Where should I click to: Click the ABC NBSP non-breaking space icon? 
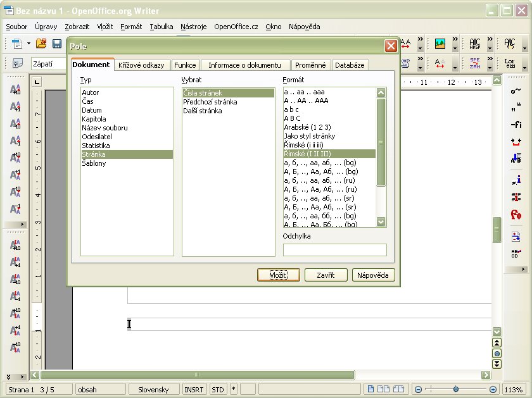[474, 44]
